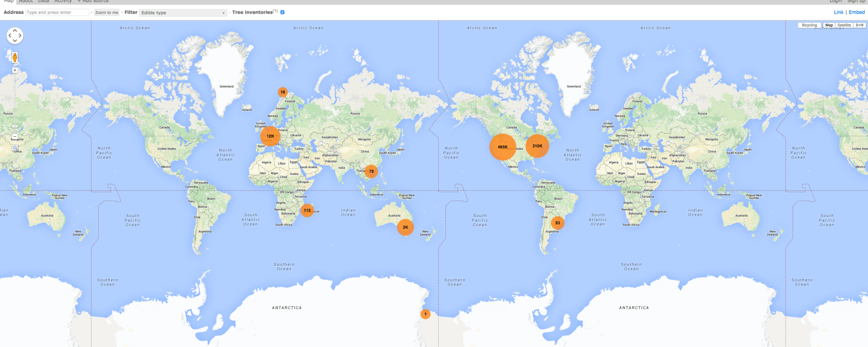
Task: Open the Embed link
Action: point(857,12)
